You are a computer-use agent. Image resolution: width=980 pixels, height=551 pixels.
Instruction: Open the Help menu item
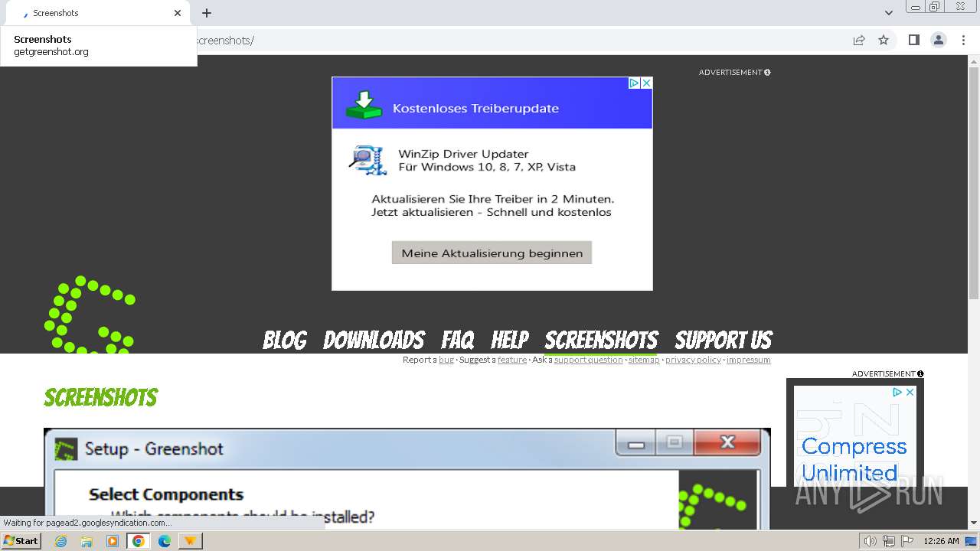[x=510, y=340]
